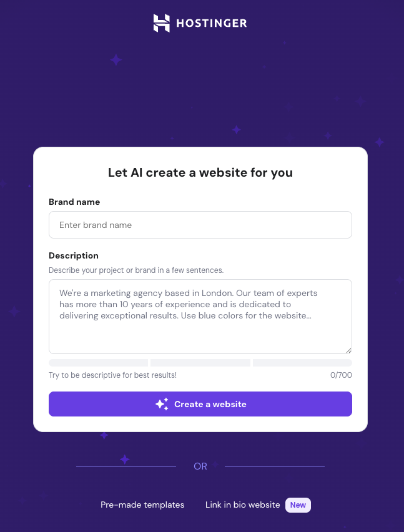Open the Link in bio website option

click(242, 505)
